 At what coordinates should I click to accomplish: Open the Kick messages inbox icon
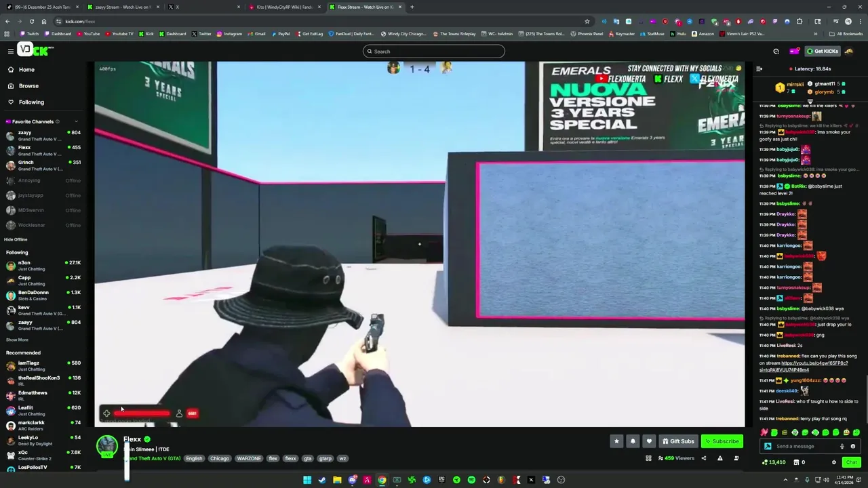point(776,51)
